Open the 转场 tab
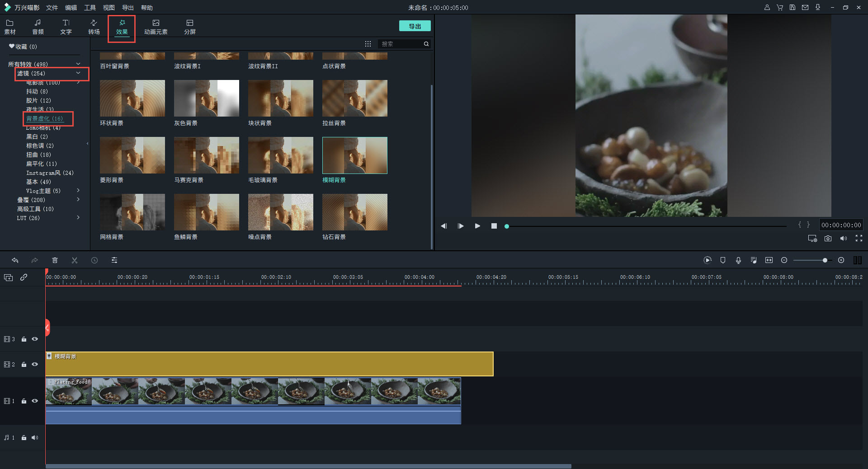 click(x=94, y=27)
